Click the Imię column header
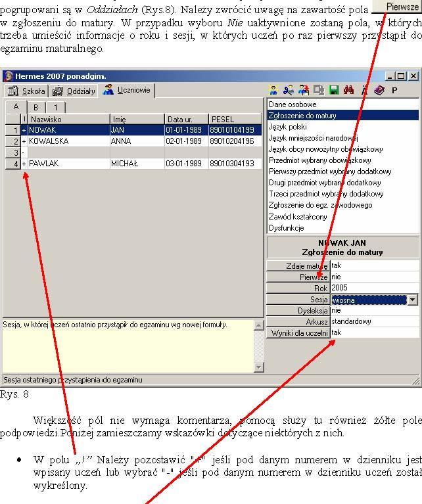Viewport: 422px width, 504px height. click(137, 119)
